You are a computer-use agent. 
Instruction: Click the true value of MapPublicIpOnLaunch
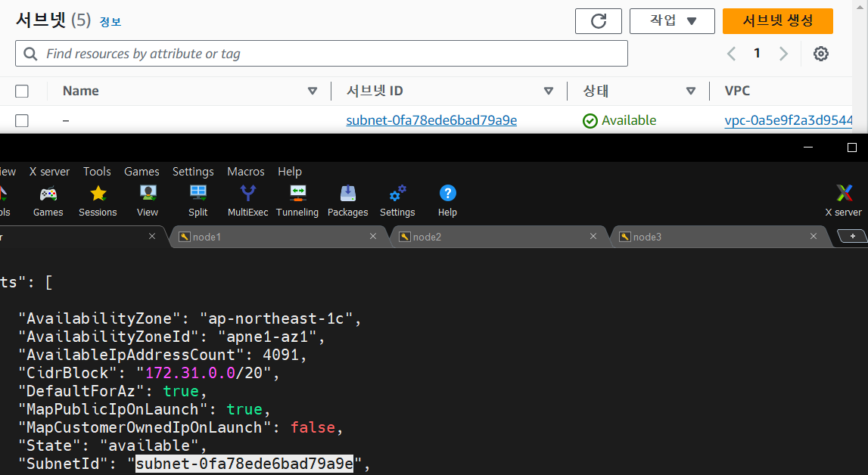(x=244, y=409)
